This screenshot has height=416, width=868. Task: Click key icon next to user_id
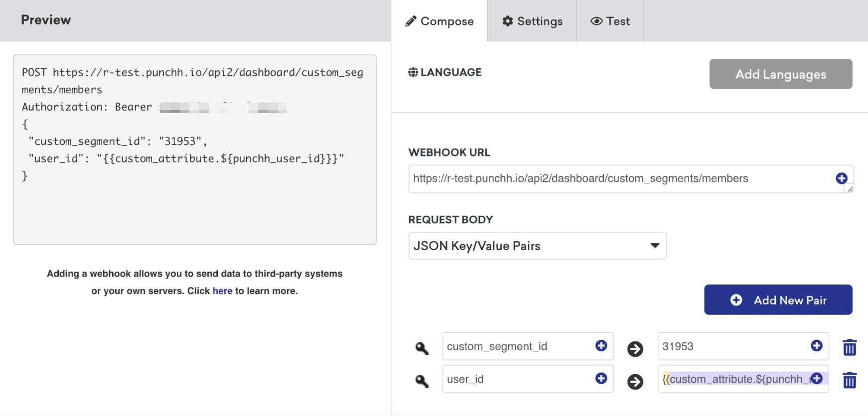(x=422, y=381)
